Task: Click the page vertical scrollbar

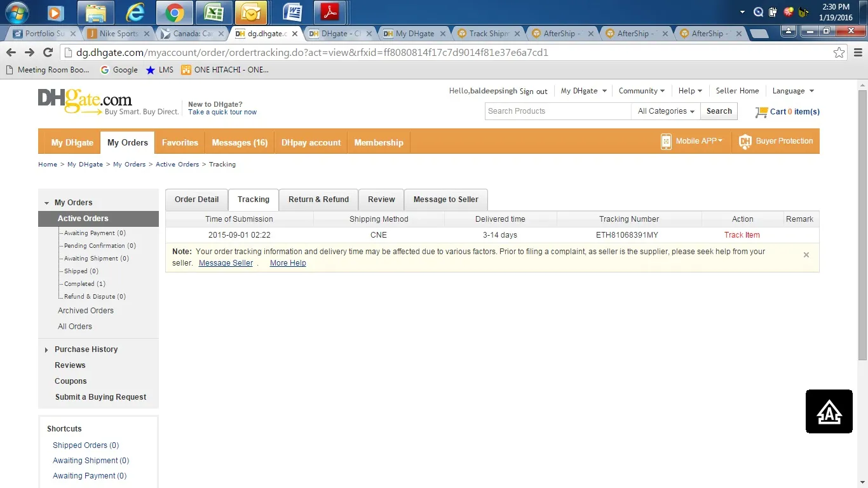Action: (862, 222)
